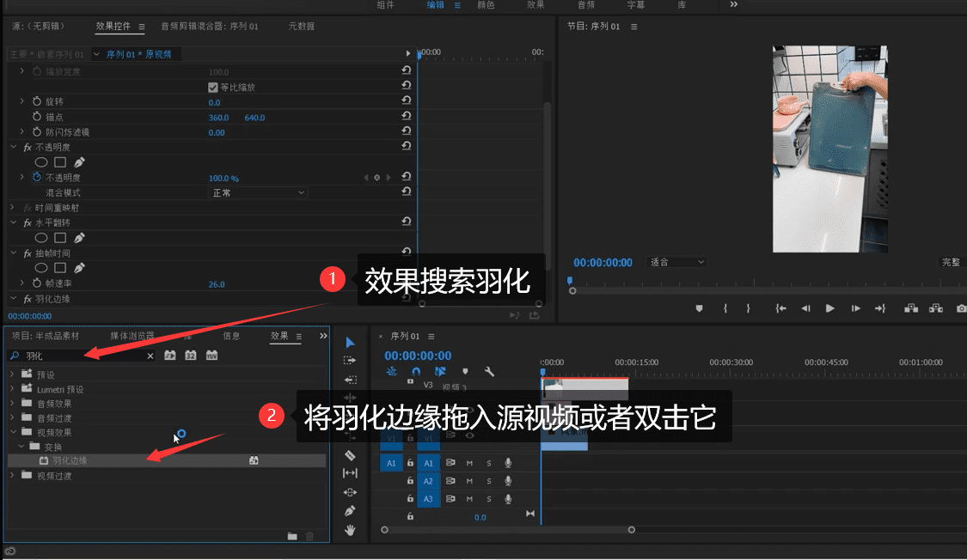Screen dimensions: 967x560
Task: Switch to 音频 workspace
Action: pos(586,5)
